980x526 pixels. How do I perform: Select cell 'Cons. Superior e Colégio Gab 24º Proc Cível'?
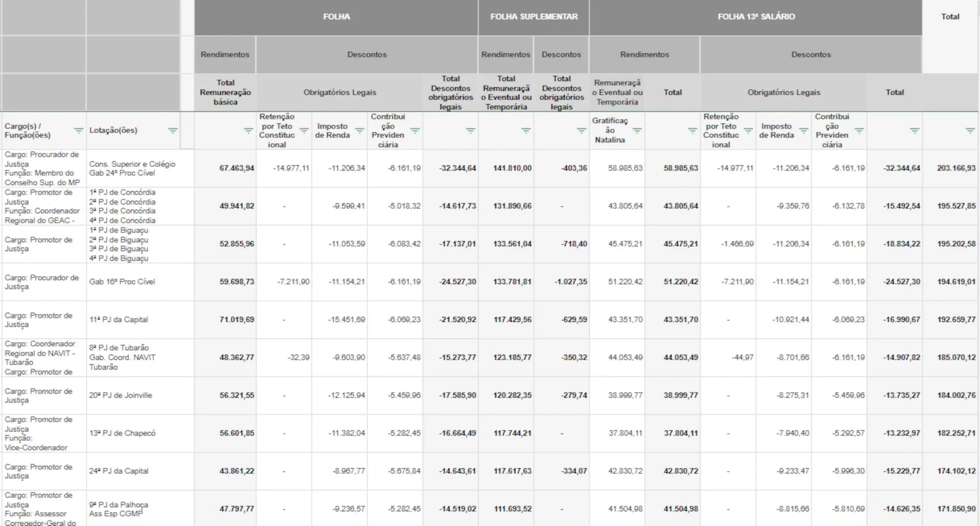(x=140, y=169)
